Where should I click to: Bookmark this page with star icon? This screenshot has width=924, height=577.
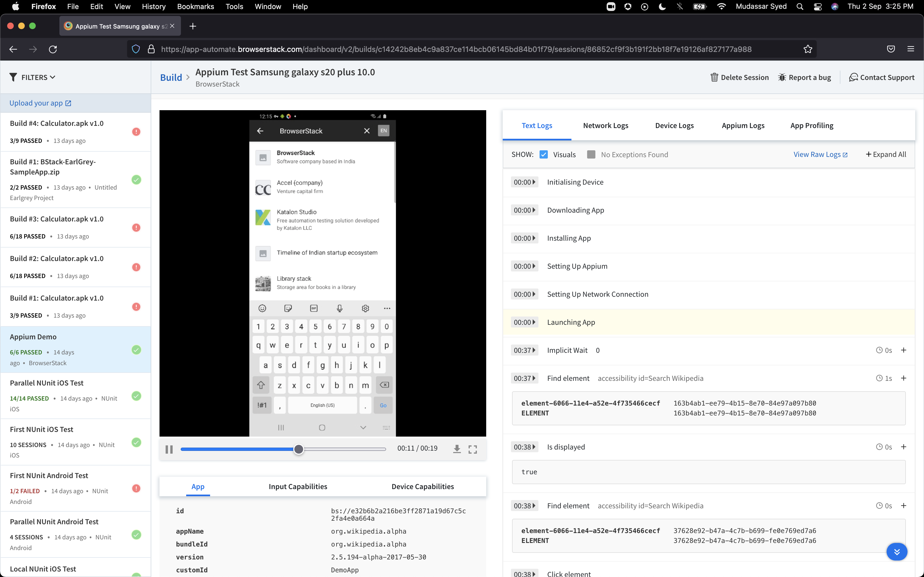808,49
